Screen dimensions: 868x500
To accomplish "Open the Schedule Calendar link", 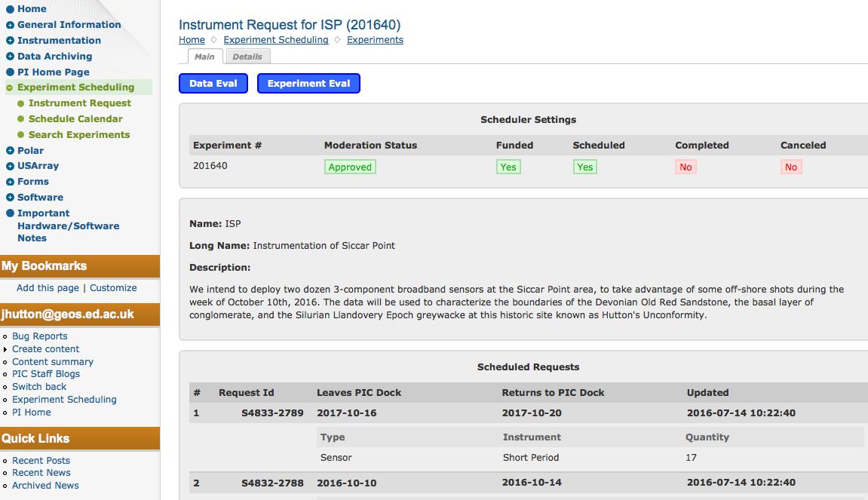I will point(75,118).
